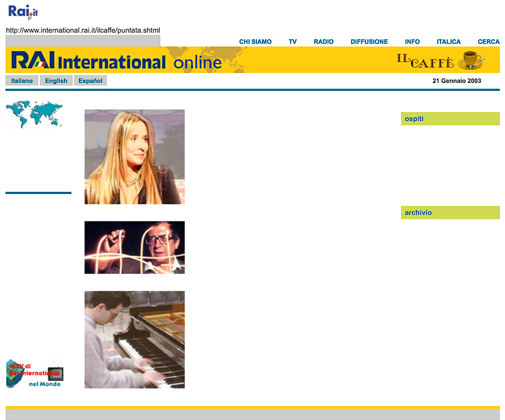Screen dimensions: 505x420
Task: Open the teal world map image
Action: 34,114
